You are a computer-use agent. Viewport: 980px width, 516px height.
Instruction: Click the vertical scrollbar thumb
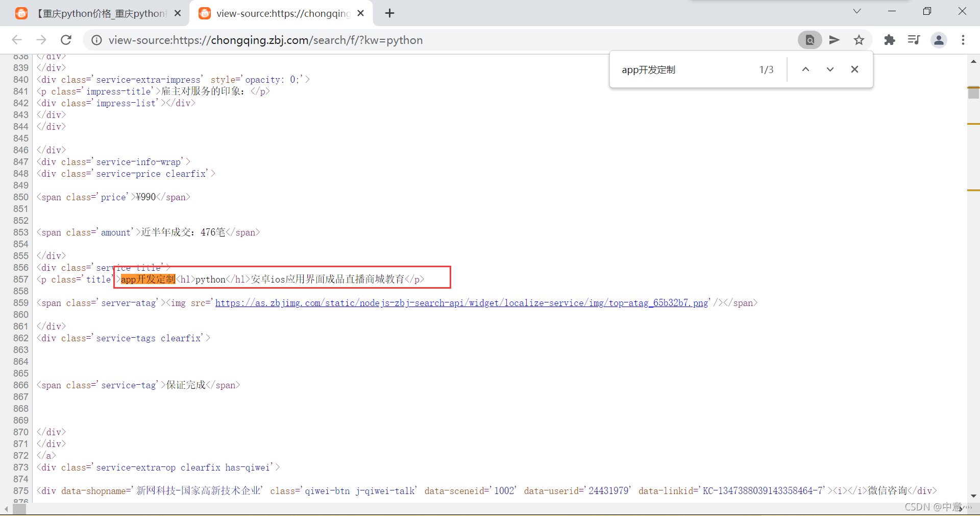point(973,93)
